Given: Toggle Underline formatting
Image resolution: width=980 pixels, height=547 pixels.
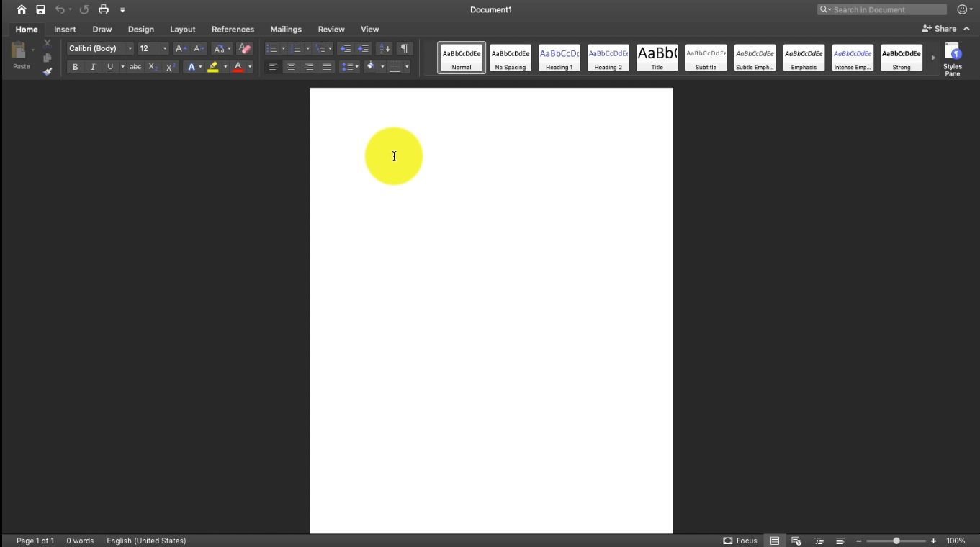Looking at the screenshot, I should pyautogui.click(x=110, y=67).
